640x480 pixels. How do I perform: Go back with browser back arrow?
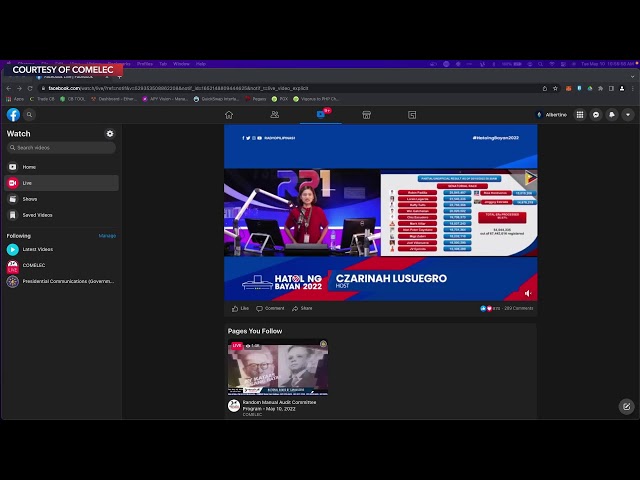click(x=9, y=88)
